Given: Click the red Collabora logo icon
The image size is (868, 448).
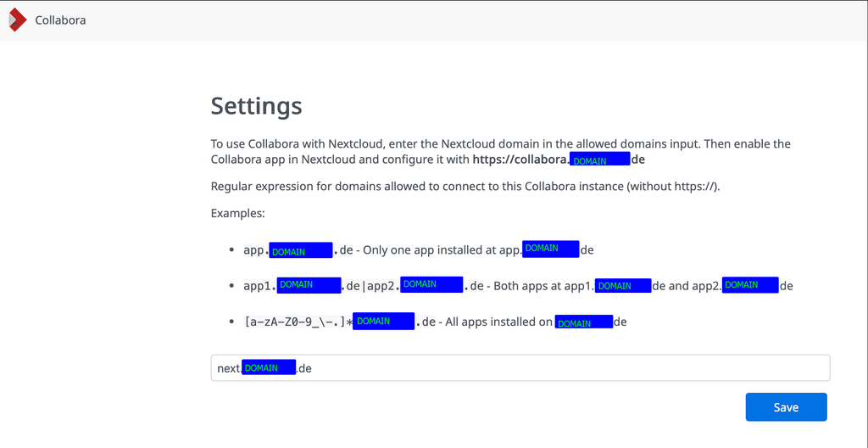Looking at the screenshot, I should click(17, 20).
